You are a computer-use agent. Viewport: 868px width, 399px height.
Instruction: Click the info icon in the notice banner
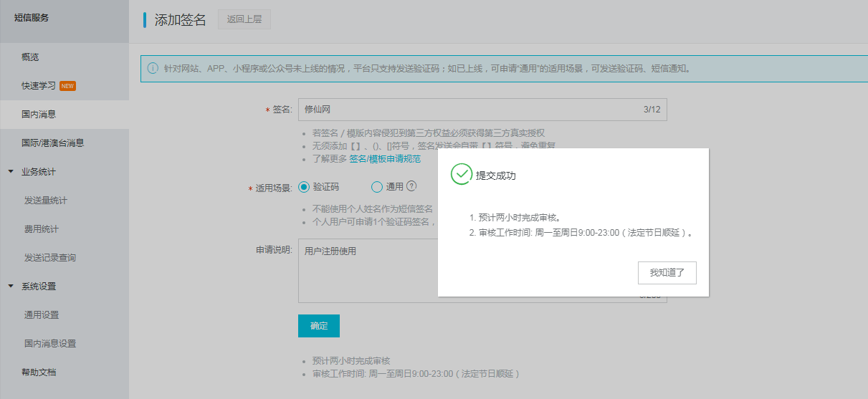152,69
